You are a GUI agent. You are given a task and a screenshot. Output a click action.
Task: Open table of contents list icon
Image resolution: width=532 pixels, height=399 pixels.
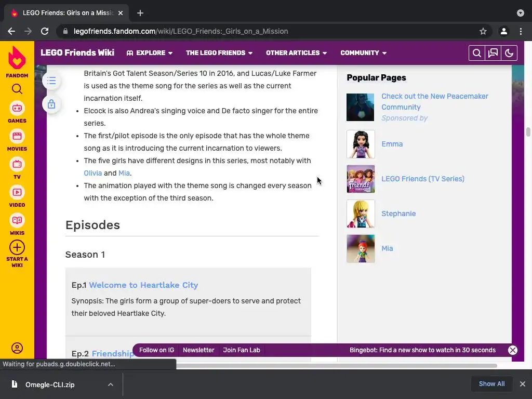(51, 81)
